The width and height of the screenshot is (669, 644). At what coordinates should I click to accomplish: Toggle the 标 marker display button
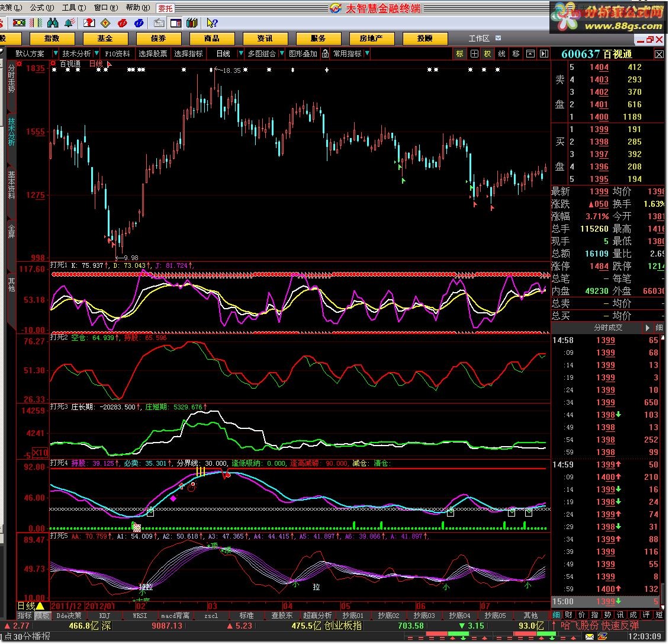460,54
